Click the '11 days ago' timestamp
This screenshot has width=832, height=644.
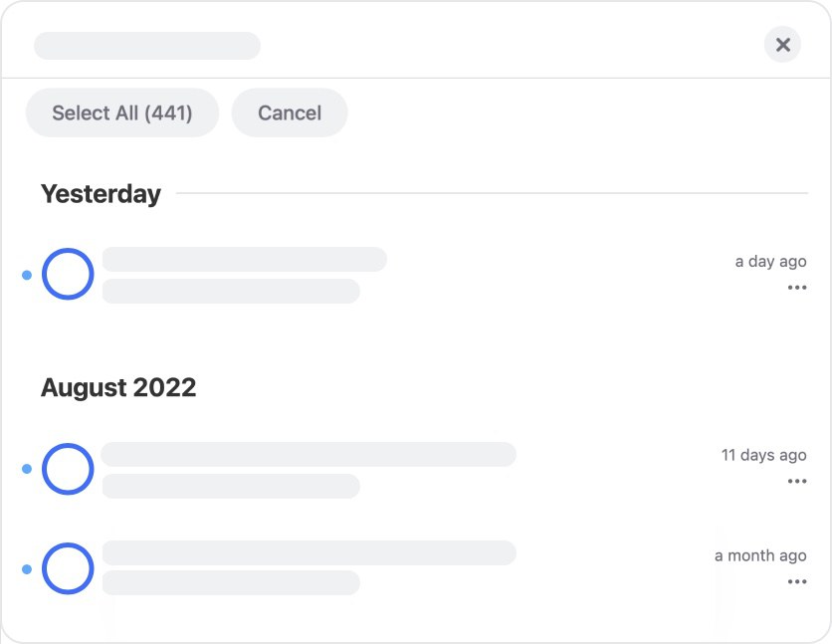[762, 455]
